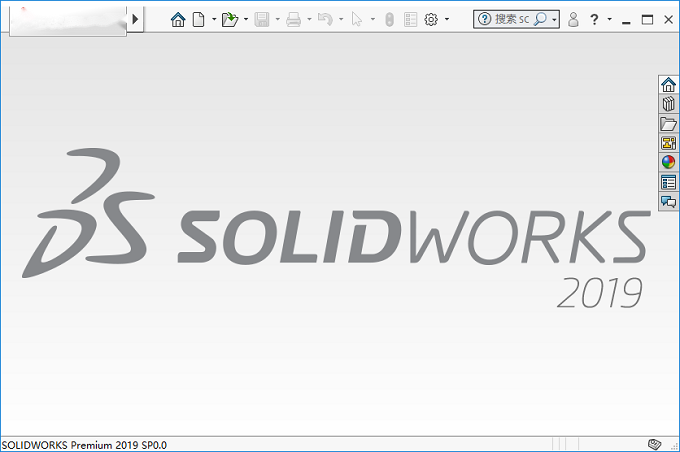This screenshot has width=680, height=452.
Task: Click the help circle icon in search box
Action: click(484, 19)
